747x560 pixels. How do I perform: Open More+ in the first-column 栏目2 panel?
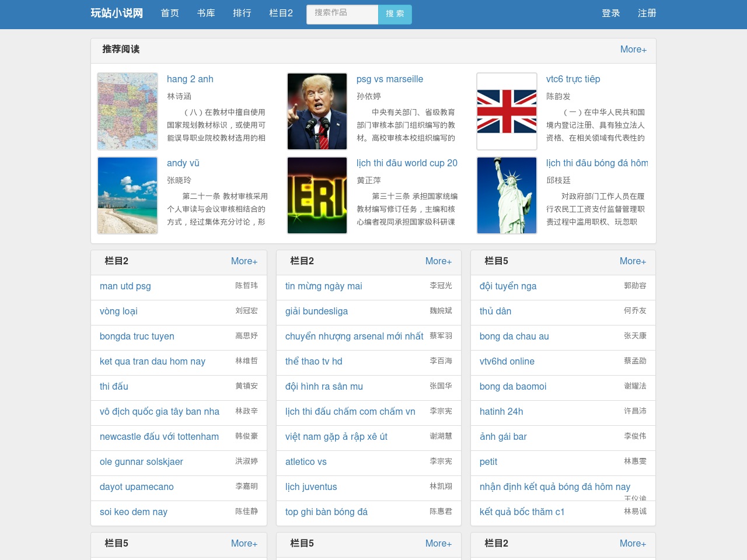244,261
